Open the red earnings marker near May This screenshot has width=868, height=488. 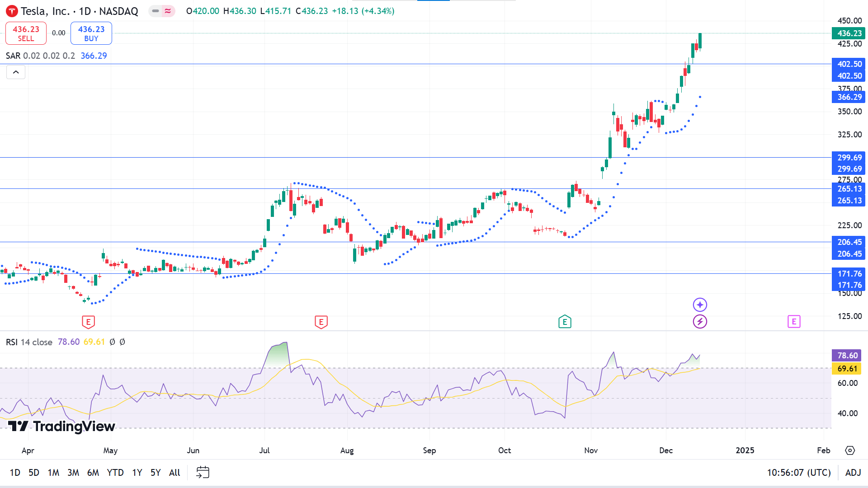(x=88, y=322)
